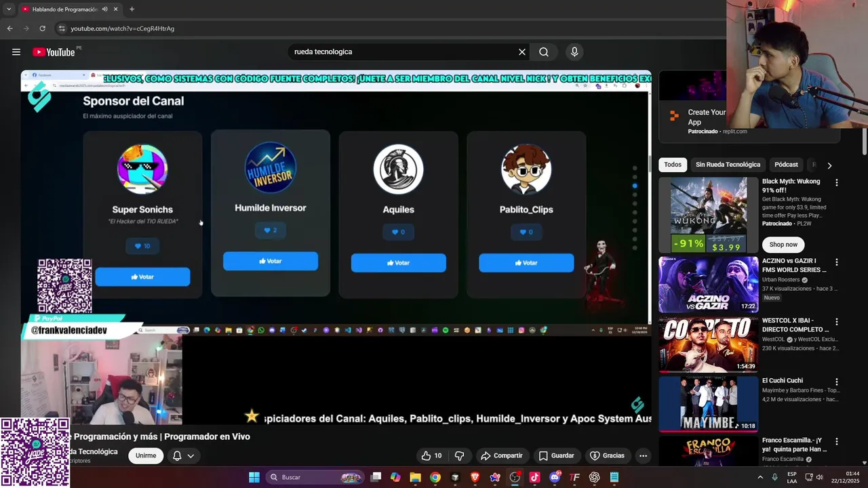Start voice search with the microphone icon

tap(574, 52)
